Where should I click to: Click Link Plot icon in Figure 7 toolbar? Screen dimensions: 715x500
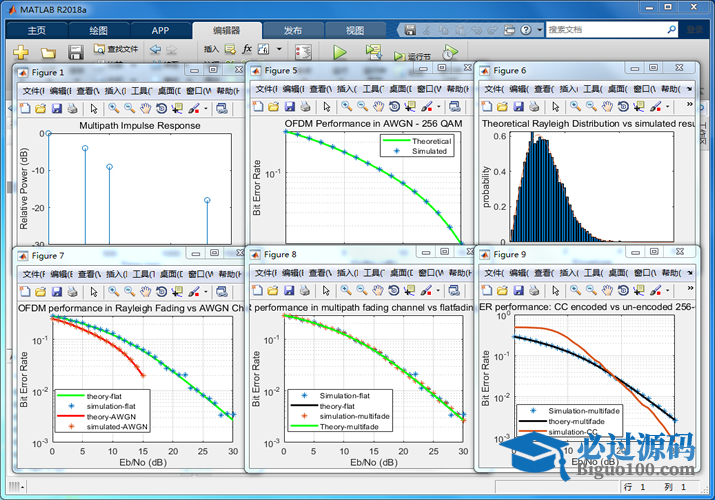[222, 291]
